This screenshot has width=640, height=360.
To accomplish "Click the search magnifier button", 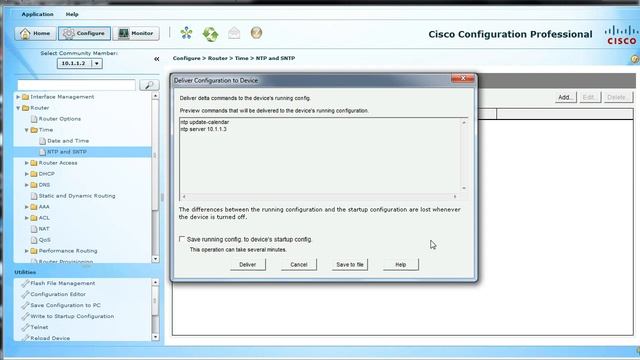I will click(149, 85).
